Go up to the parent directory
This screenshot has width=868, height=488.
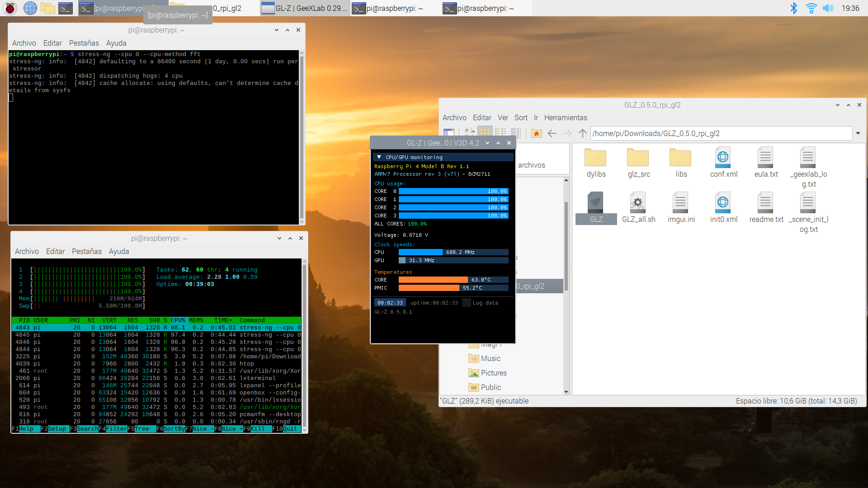coord(583,133)
